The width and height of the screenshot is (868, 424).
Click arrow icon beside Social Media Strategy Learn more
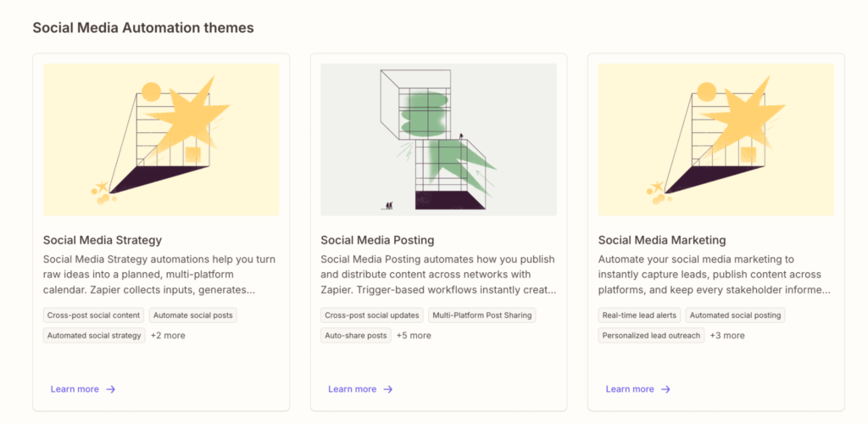[110, 389]
